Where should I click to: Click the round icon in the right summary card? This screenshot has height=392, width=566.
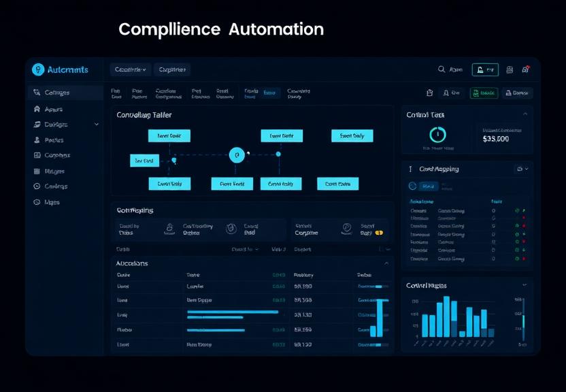346,228
